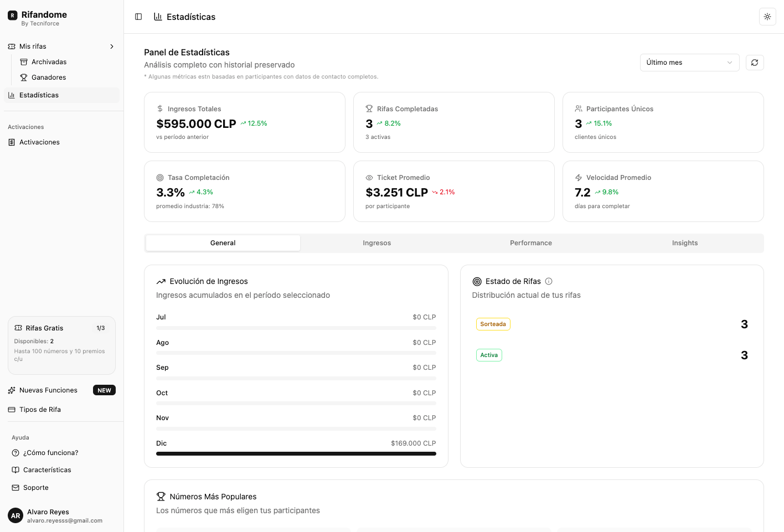This screenshot has height=532, width=784.
Task: Open the ¿Cómo funciona? help link
Action: [50, 453]
